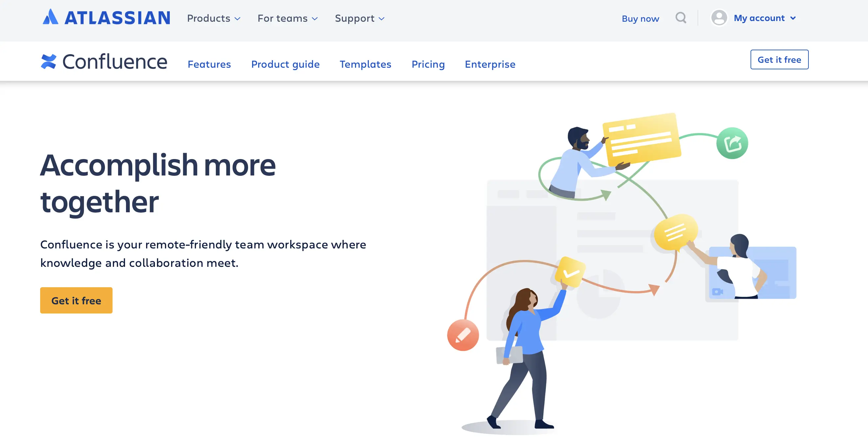
Task: Expand the For teams menu
Action: point(288,18)
